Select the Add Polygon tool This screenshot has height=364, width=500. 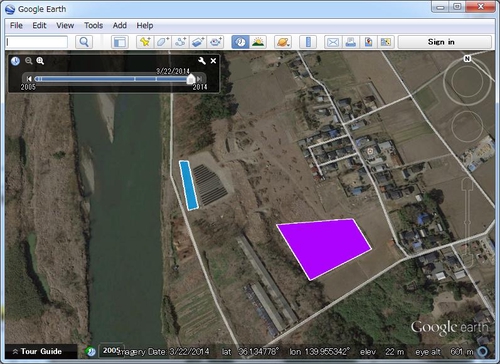click(162, 42)
